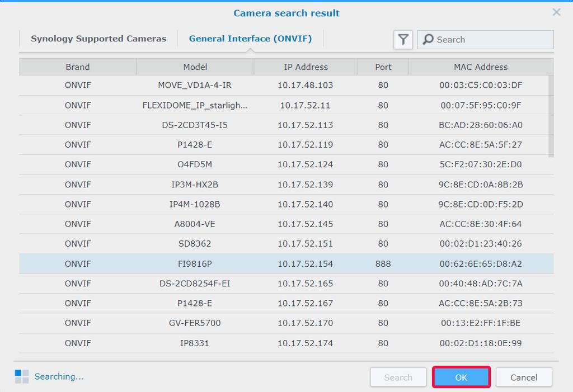This screenshot has height=392, width=573.
Task: Select the O4FD5M camera entry
Action: point(286,165)
